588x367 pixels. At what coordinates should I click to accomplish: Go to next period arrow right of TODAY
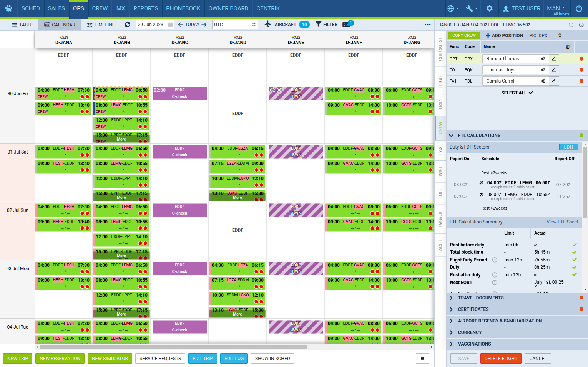tap(204, 25)
